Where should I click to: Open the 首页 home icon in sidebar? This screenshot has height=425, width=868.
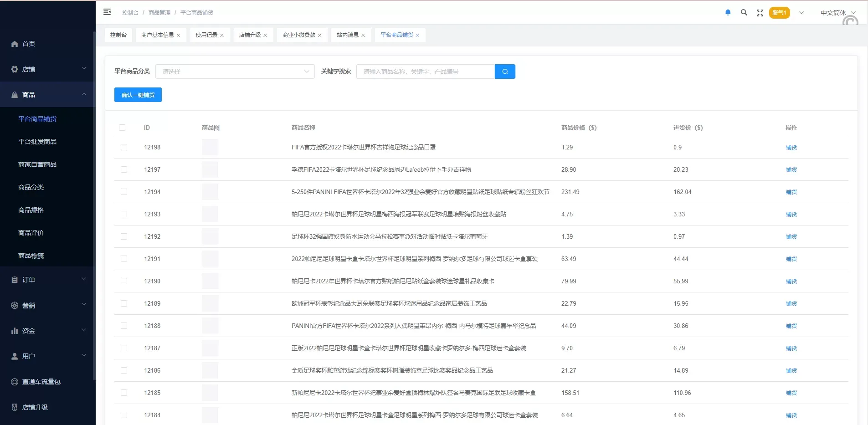click(x=15, y=44)
